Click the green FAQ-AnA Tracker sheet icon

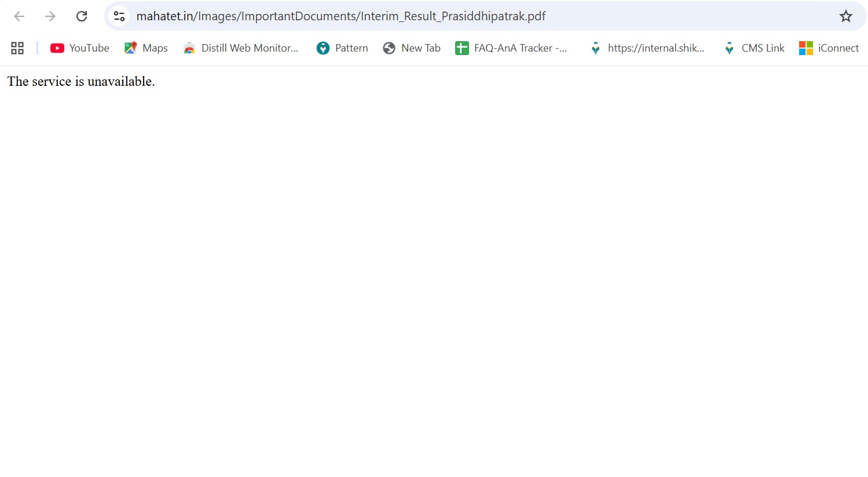click(462, 48)
